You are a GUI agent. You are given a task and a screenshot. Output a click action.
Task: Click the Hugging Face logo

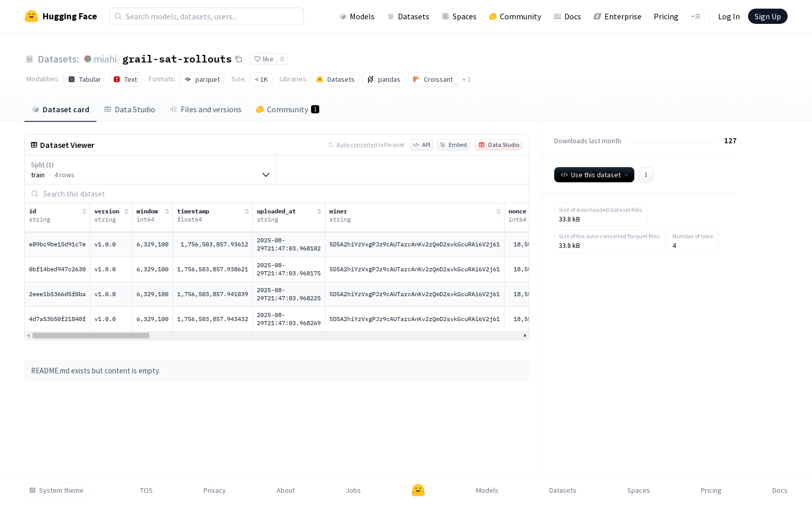point(60,16)
